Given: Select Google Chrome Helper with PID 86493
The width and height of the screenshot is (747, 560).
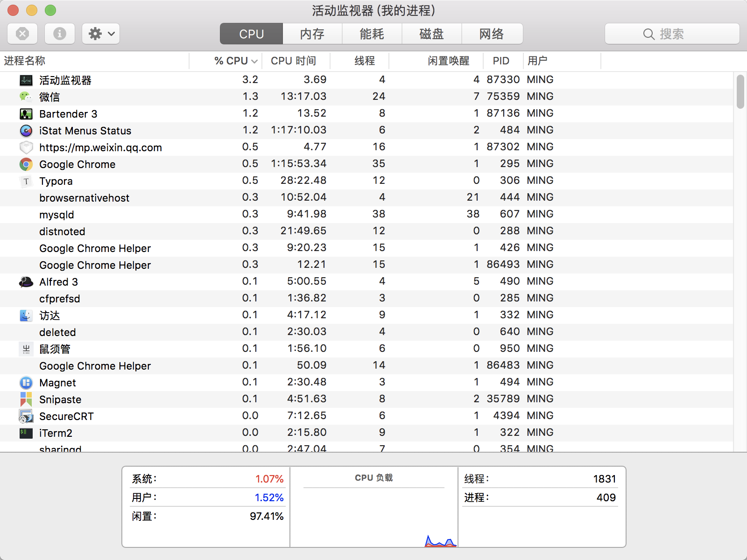Looking at the screenshot, I should 366,265.
